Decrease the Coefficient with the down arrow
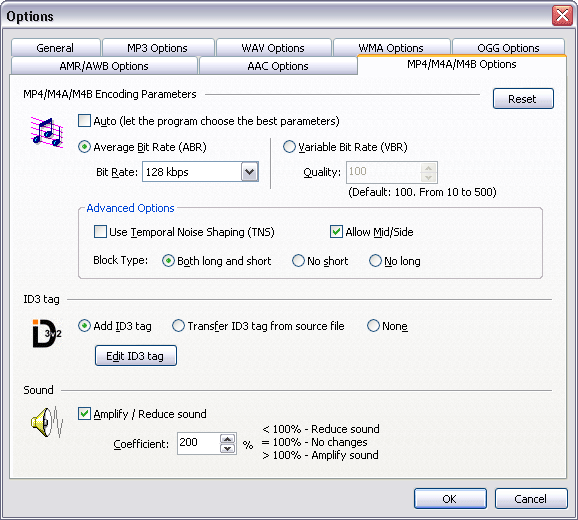The height and width of the screenshot is (520, 578). tap(227, 448)
